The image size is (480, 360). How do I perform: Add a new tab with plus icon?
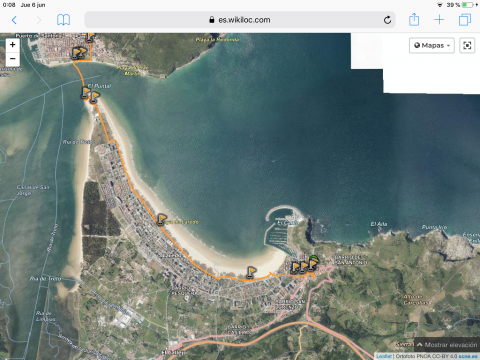tap(439, 20)
